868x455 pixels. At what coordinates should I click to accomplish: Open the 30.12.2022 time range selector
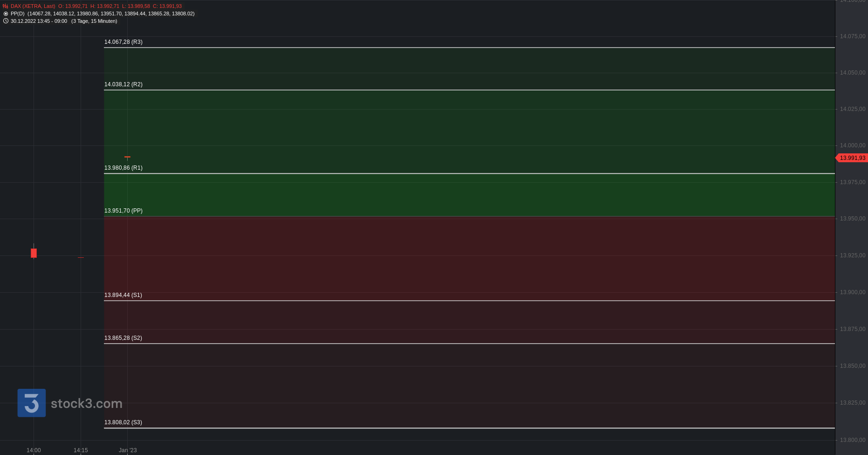coord(39,21)
